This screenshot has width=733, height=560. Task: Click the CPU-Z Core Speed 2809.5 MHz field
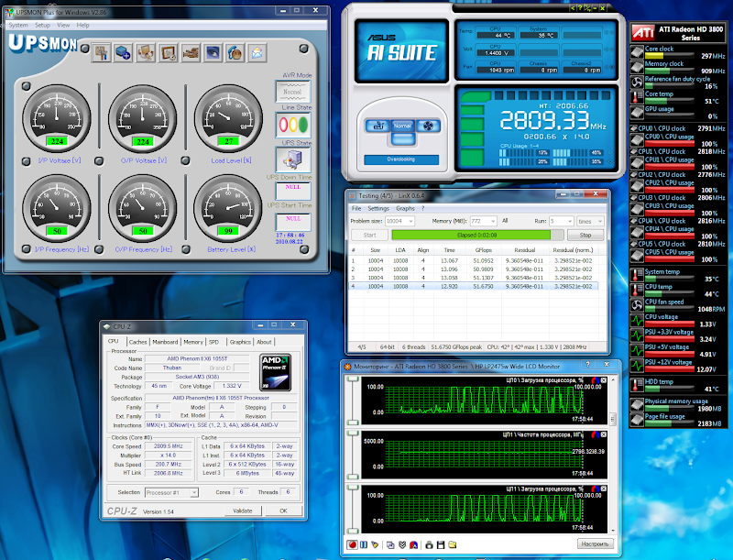[x=169, y=446]
